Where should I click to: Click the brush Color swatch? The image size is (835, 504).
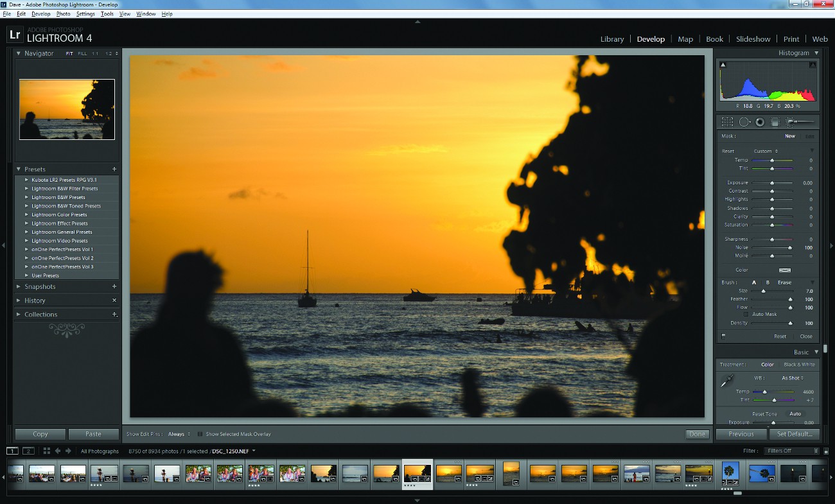click(784, 270)
